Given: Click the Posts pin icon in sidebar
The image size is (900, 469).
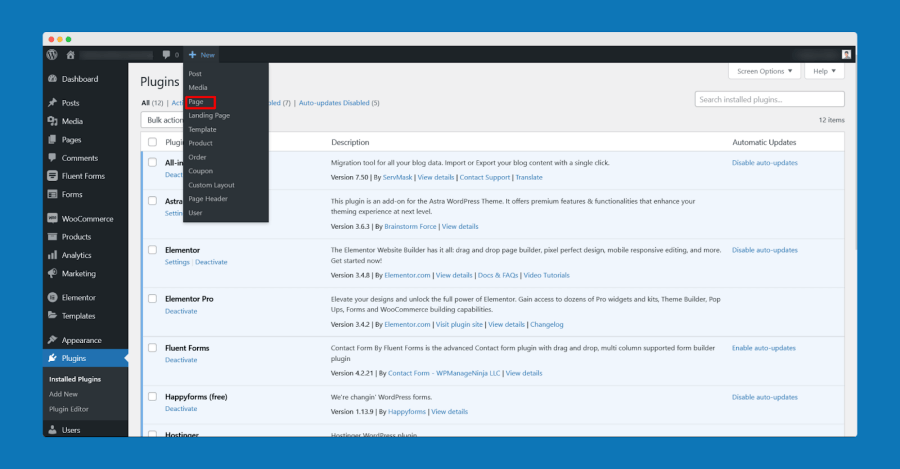Looking at the screenshot, I should click(x=53, y=103).
